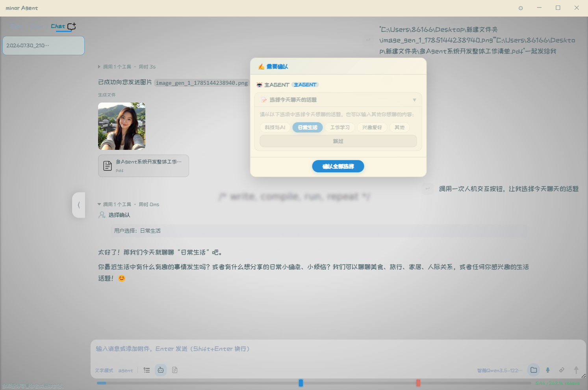This screenshot has height=390, width=588.
Task: Click the 主AGENT blue tag badge
Action: pos(305,85)
